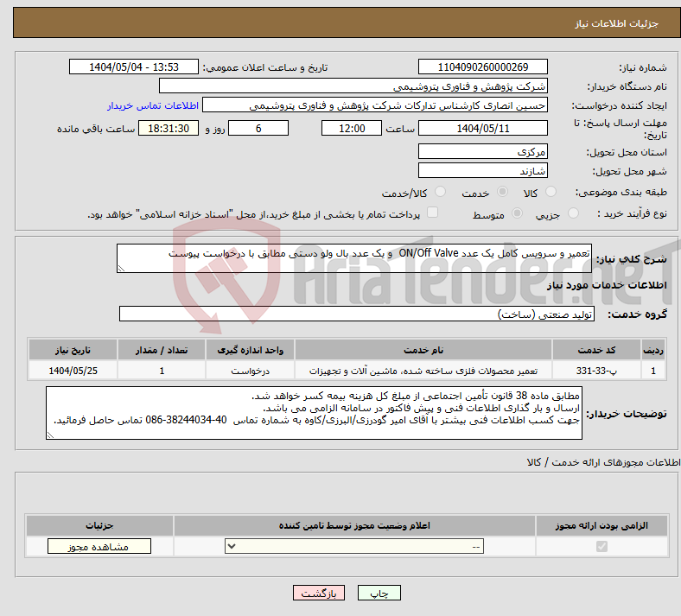This screenshot has height=616, width=681.
Task: Click the announcement date field 1404/05/04 - 13:53
Action: coord(134,67)
